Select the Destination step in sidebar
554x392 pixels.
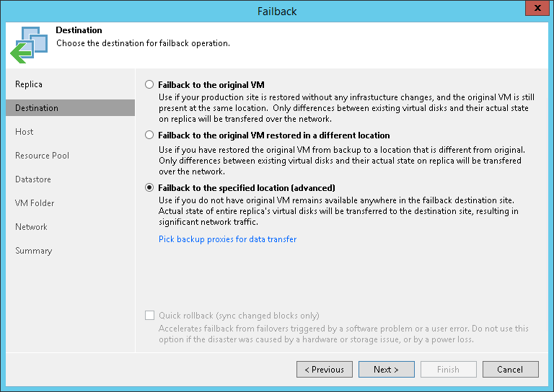point(37,108)
